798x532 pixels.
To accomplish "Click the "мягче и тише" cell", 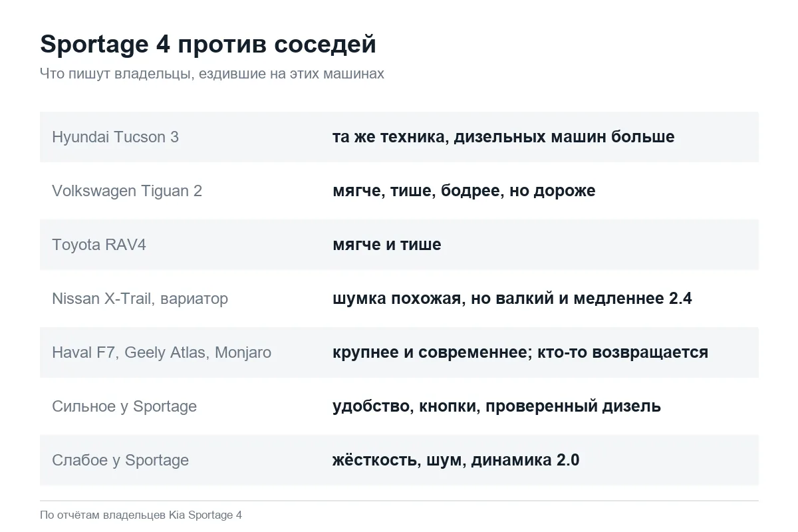I will [387, 245].
